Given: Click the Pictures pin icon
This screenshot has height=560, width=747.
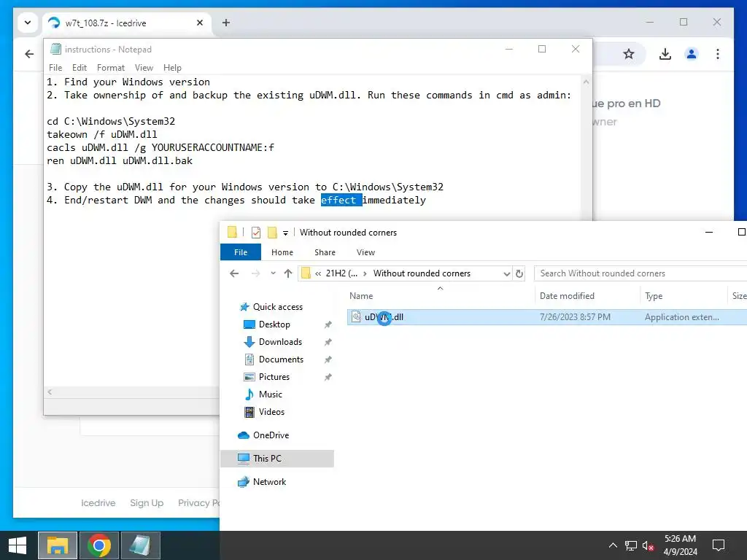Looking at the screenshot, I should [x=328, y=377].
